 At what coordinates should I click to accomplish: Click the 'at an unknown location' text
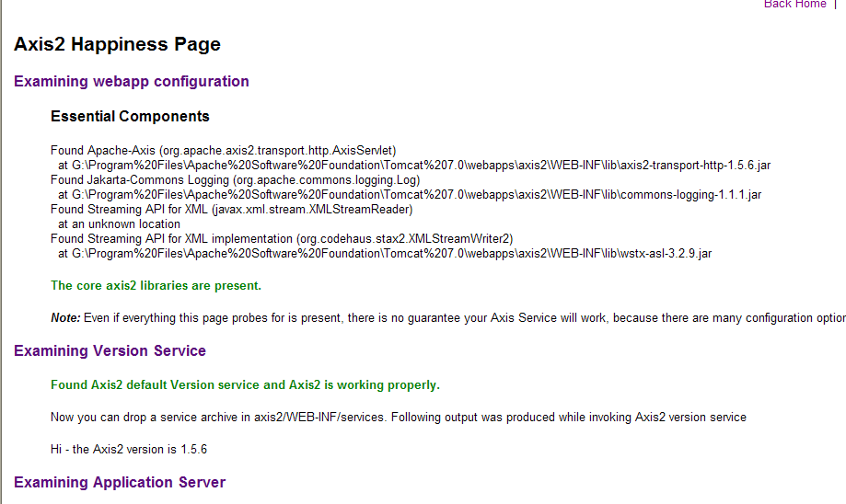pyautogui.click(x=120, y=223)
